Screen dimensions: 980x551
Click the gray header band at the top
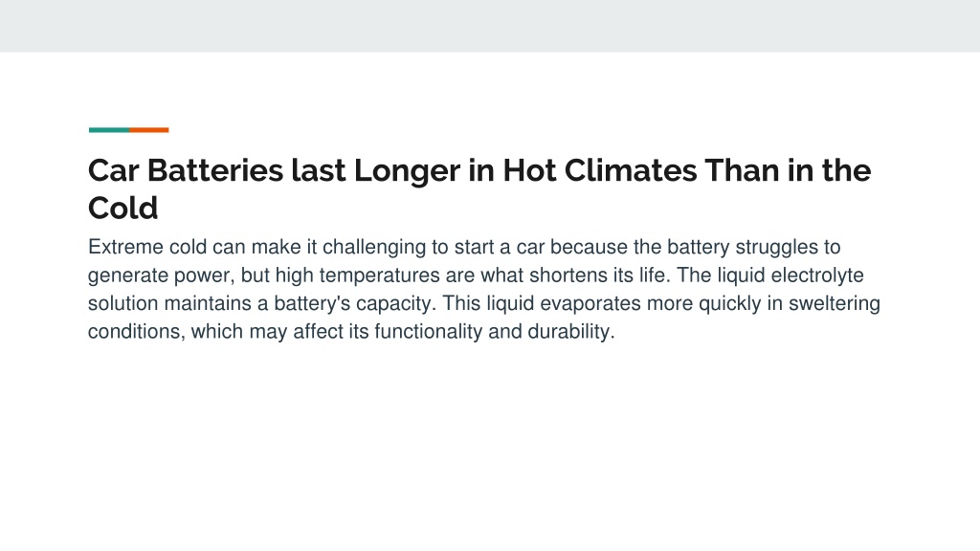tap(490, 26)
